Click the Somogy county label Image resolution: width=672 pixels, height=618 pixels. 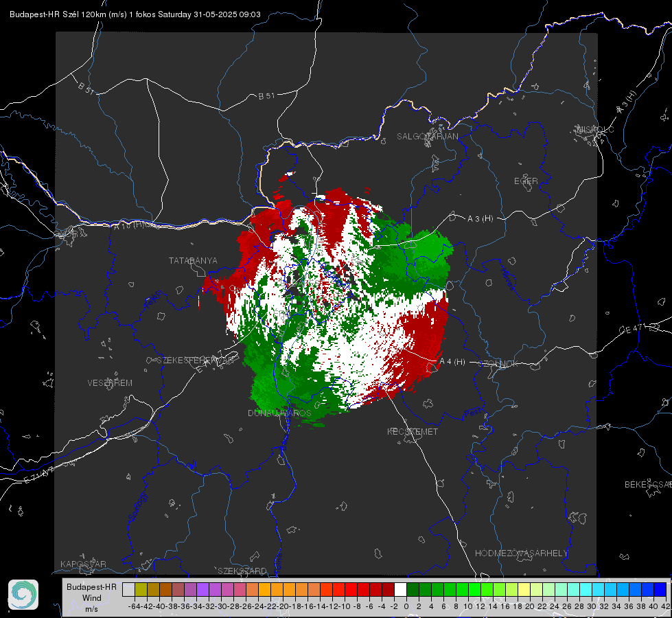tap(137, 507)
